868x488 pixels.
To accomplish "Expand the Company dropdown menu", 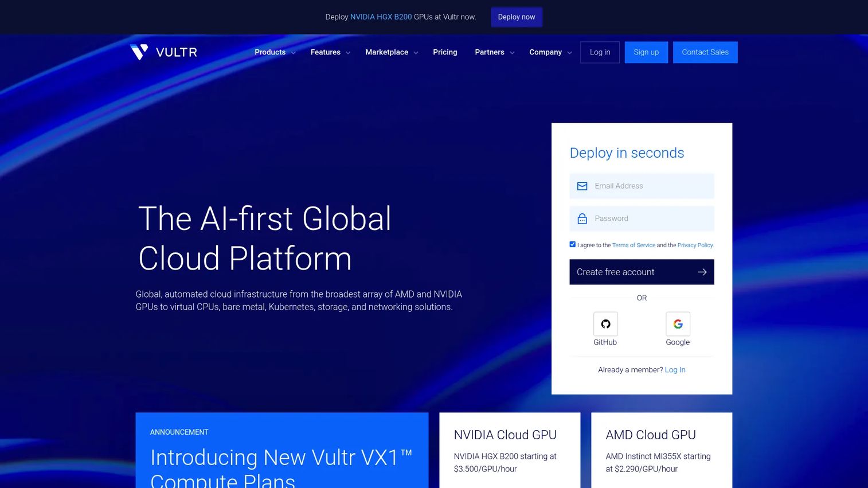I will pos(550,52).
